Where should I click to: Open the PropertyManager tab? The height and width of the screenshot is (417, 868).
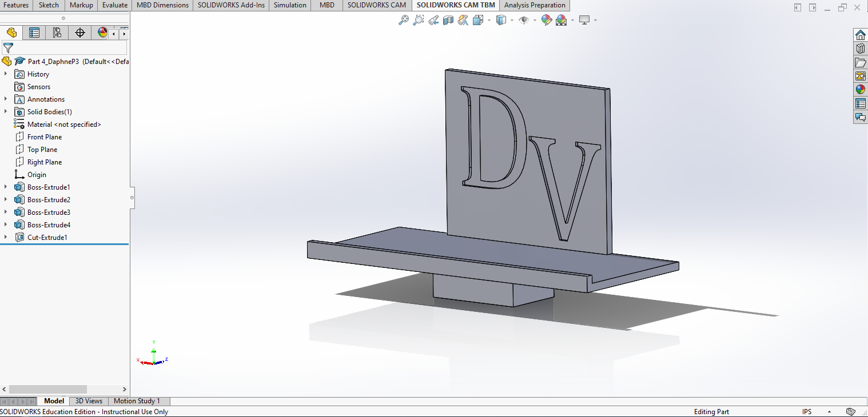34,33
